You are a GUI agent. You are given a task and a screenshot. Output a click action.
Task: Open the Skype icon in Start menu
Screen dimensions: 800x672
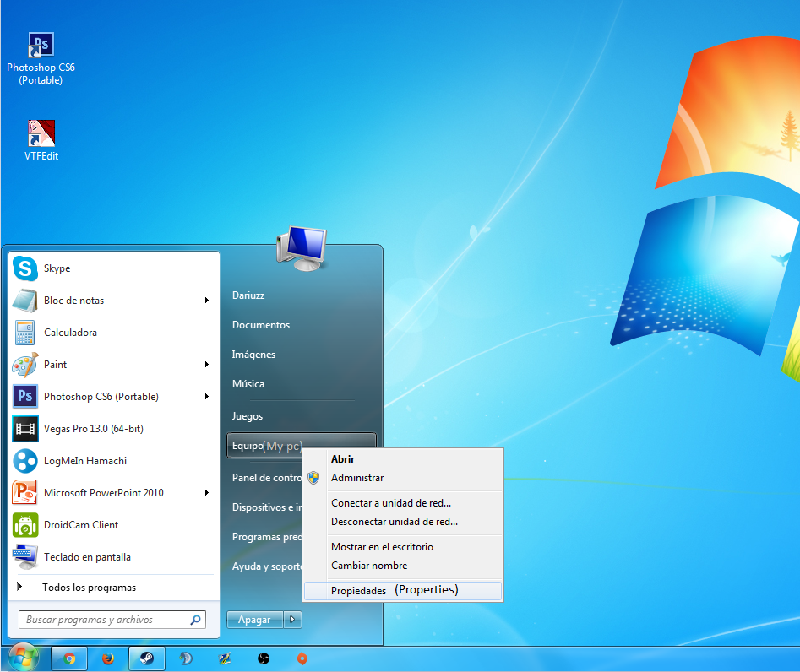(25, 268)
